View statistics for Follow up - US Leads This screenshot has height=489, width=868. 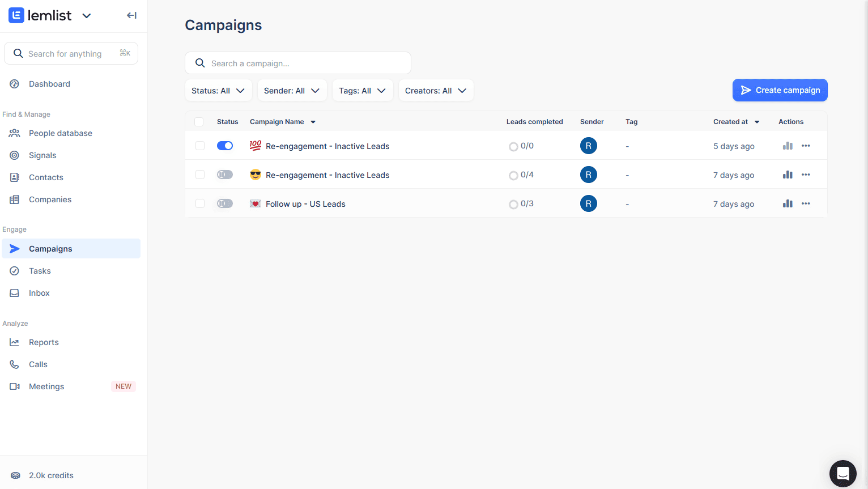tap(787, 203)
